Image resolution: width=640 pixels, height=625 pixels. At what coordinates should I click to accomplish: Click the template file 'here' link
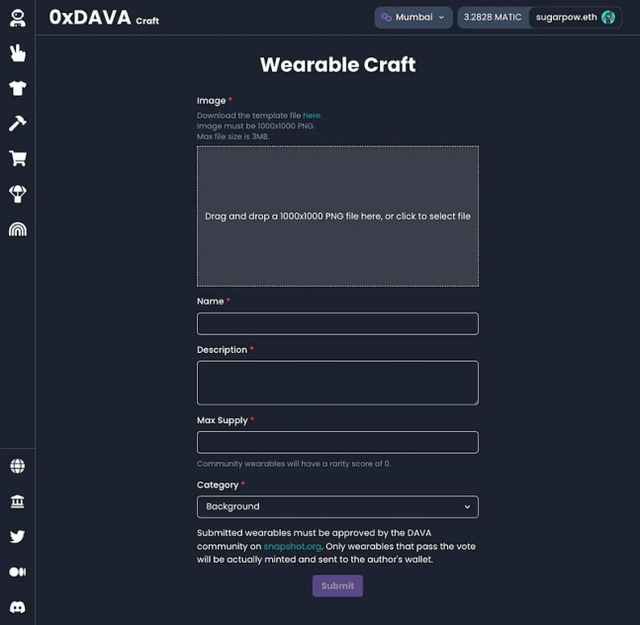311,116
